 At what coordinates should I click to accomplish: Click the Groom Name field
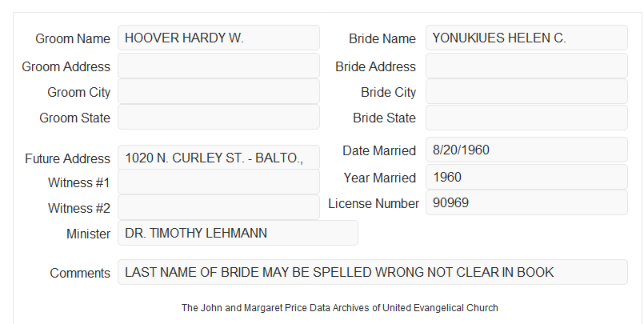pyautogui.click(x=218, y=38)
